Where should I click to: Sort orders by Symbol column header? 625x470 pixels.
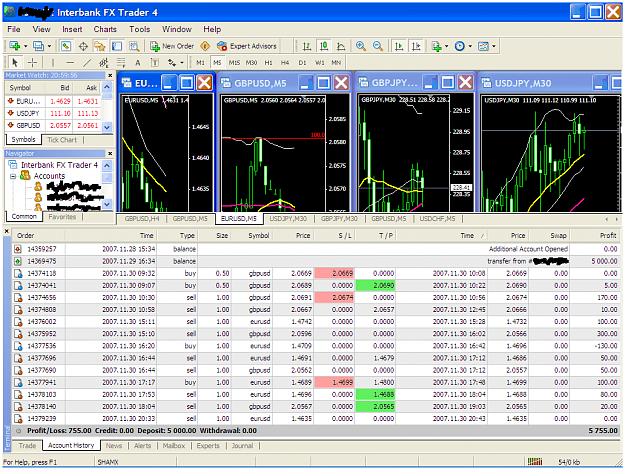(254, 236)
